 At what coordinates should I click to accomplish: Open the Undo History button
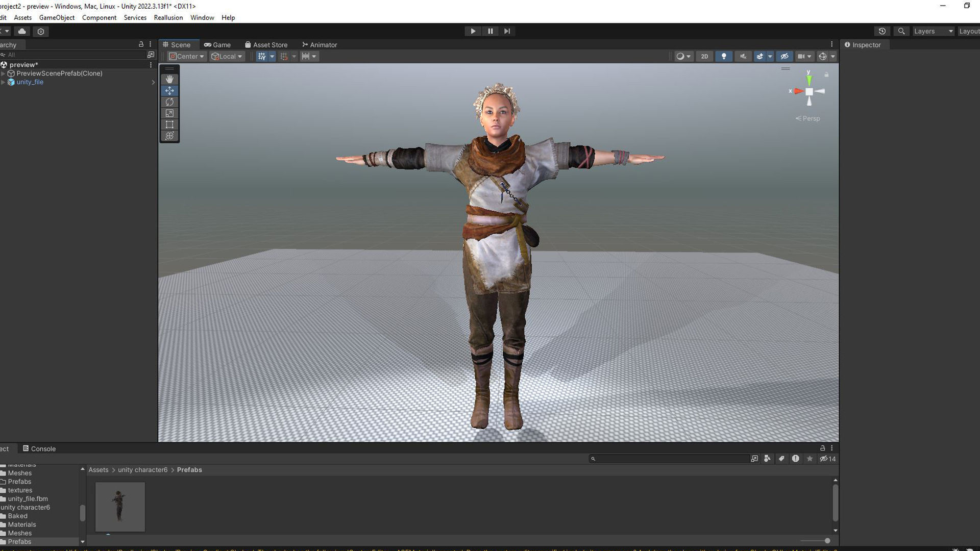[882, 31]
